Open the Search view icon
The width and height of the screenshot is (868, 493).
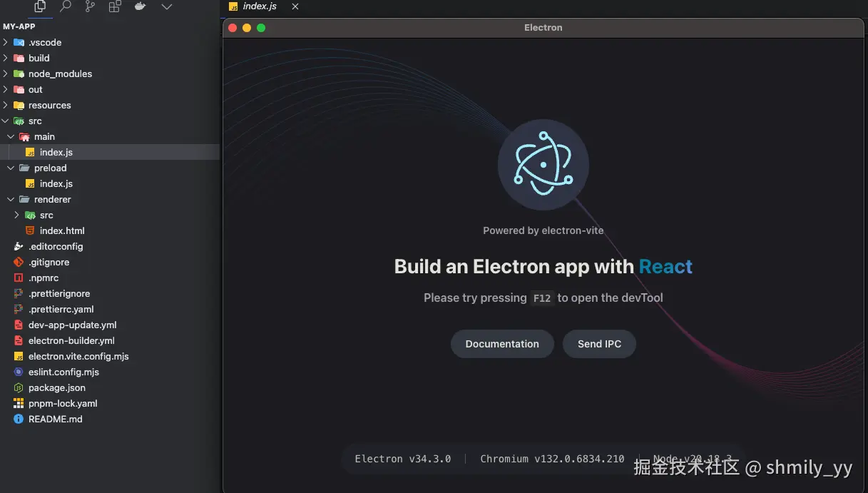(65, 6)
